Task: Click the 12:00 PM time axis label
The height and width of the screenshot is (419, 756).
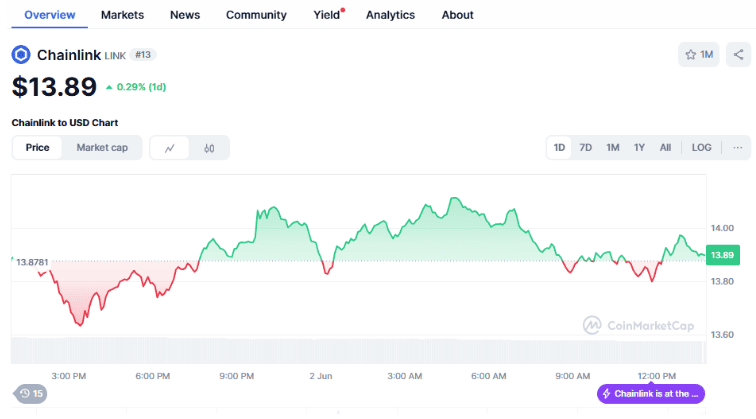Action: 657,376
